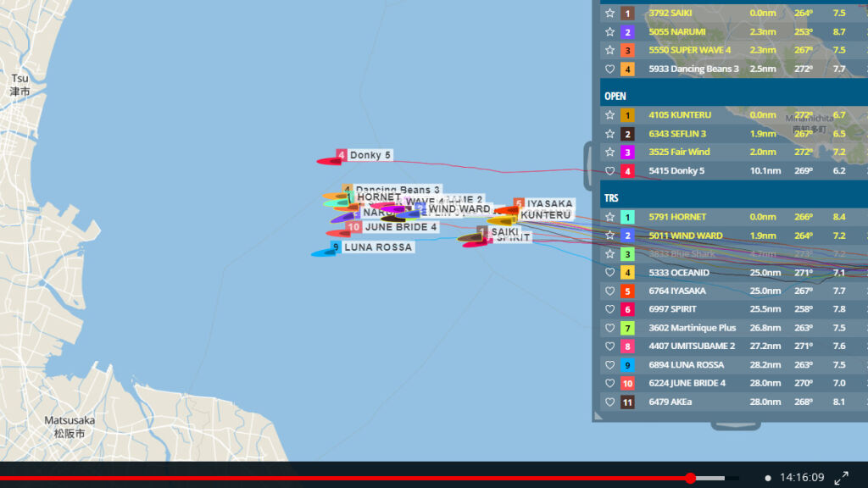The height and width of the screenshot is (488, 868).
Task: Click the heart next to 5333 OCEANID
Action: [x=609, y=273]
